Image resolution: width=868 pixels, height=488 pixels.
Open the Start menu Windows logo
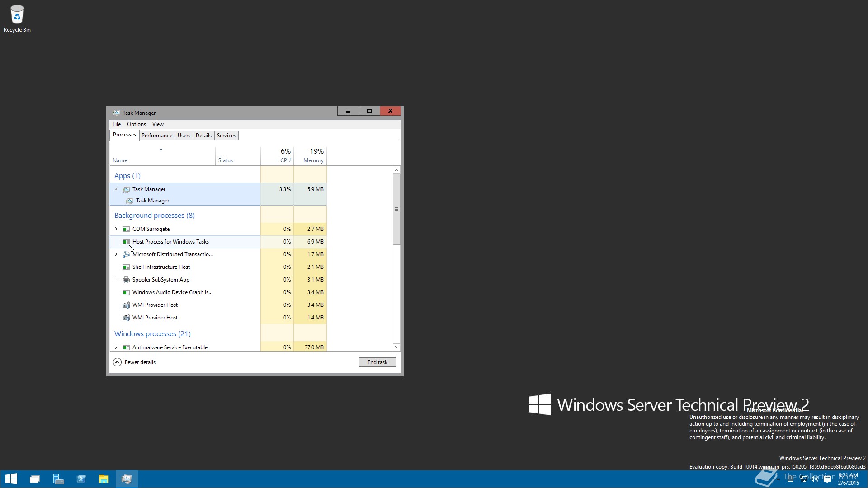pyautogui.click(x=11, y=479)
